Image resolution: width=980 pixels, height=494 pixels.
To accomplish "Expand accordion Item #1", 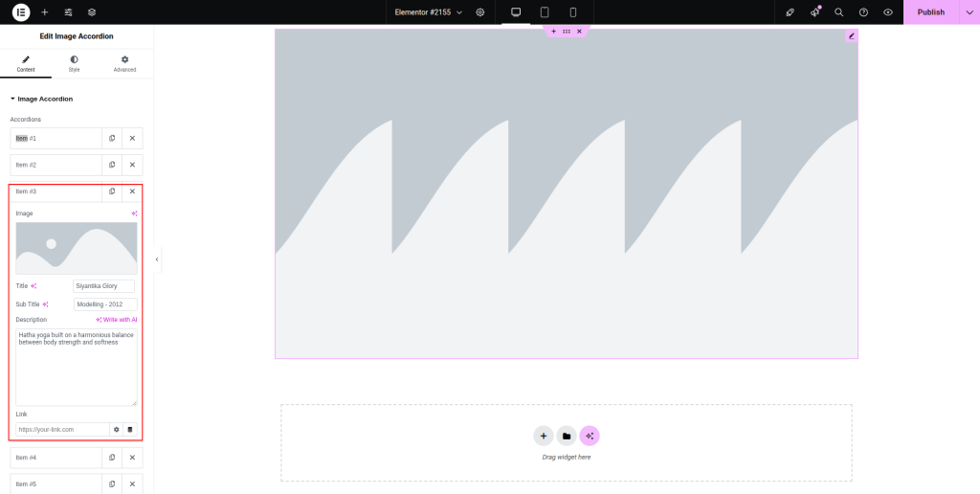I will pos(56,138).
